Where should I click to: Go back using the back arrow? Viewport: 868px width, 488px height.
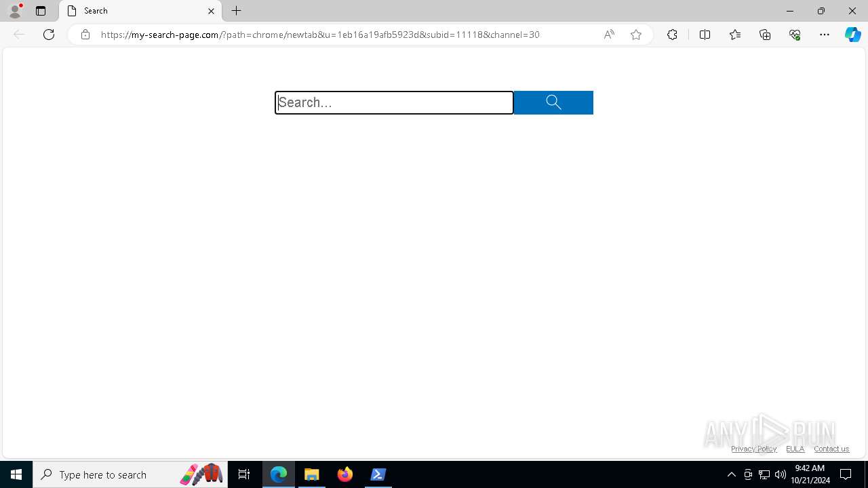click(19, 35)
